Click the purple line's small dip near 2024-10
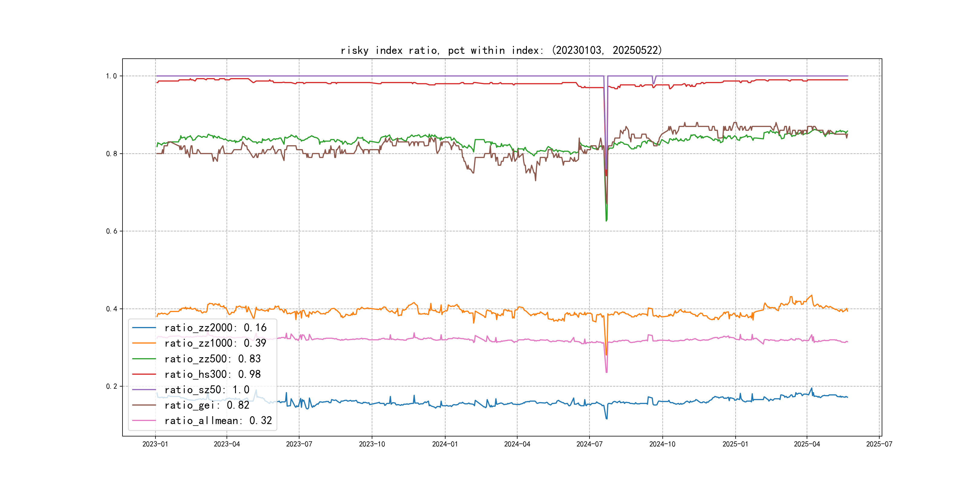The width and height of the screenshot is (980, 490). (x=654, y=83)
